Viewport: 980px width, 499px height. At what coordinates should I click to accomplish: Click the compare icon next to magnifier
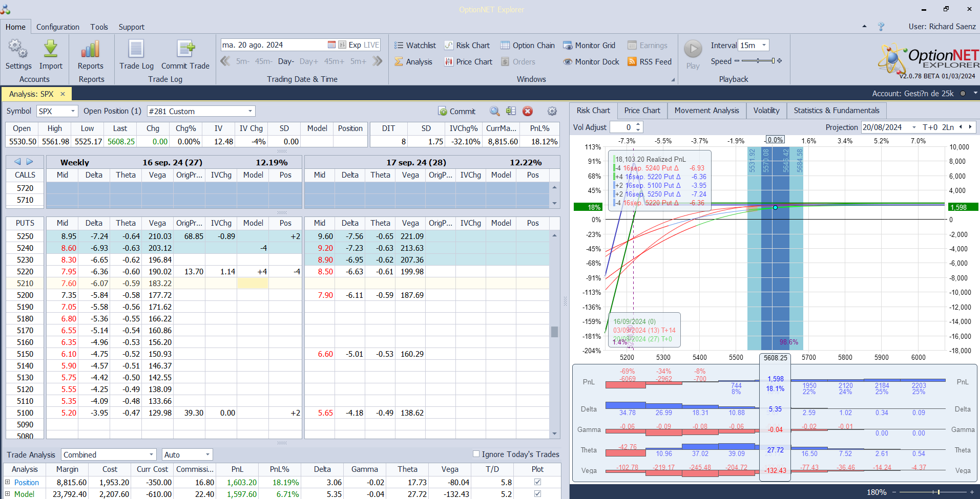point(511,111)
